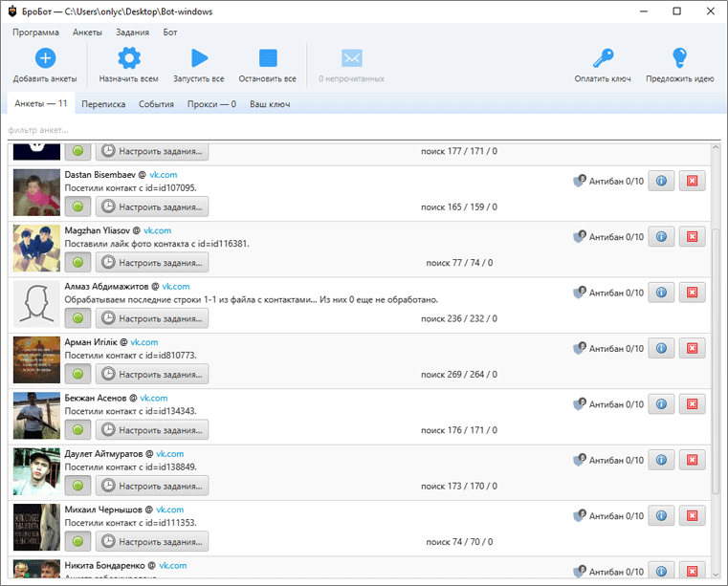Open Назначить всем gear tool
728x586 pixels.
click(128, 58)
